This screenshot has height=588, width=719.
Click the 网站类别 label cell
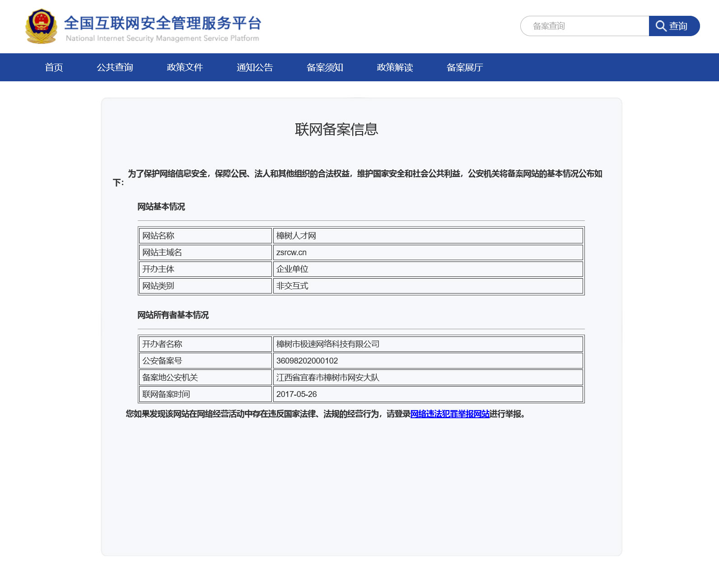coord(205,286)
